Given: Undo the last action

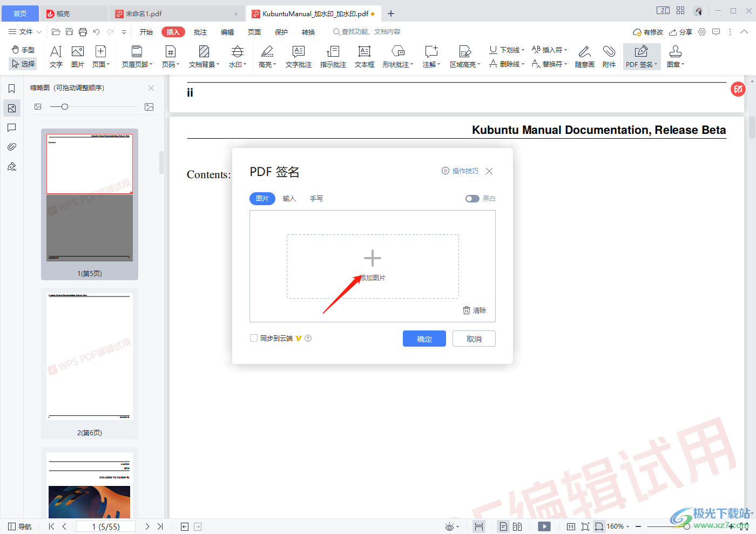Looking at the screenshot, I should [x=97, y=32].
